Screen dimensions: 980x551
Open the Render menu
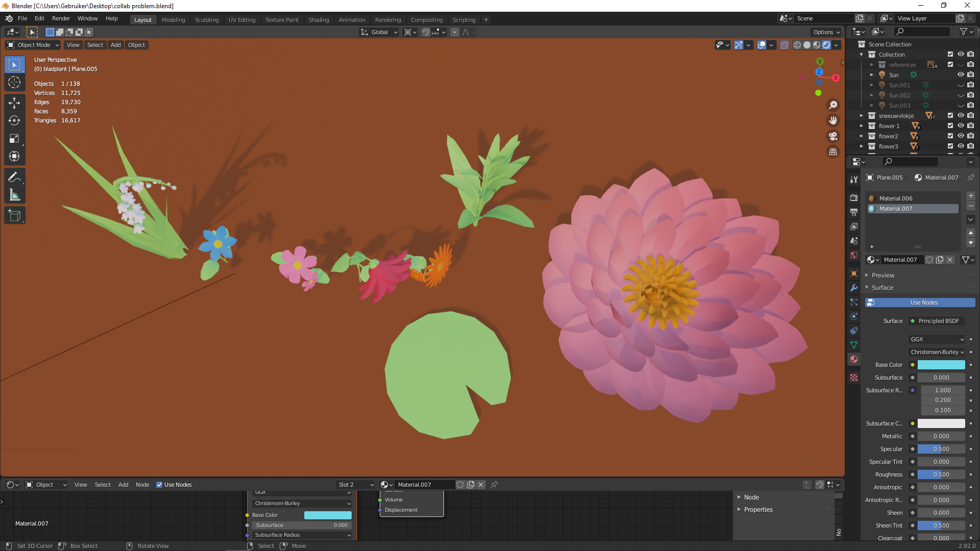coord(61,18)
